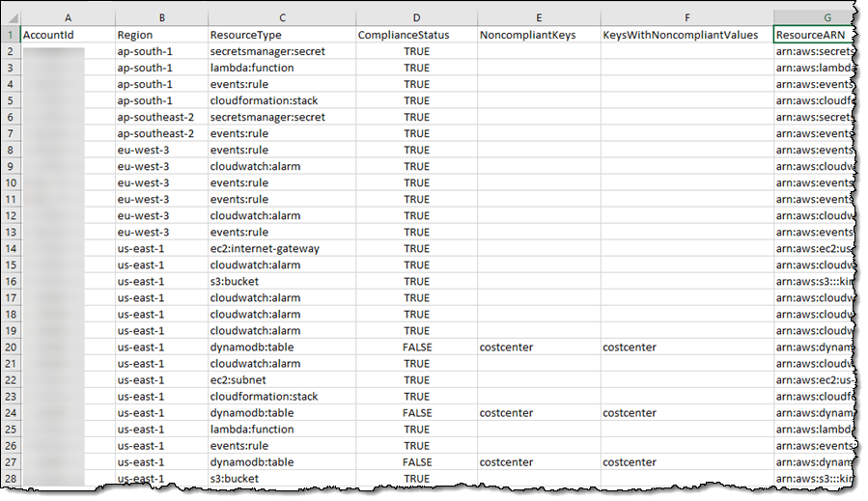Click the FALSE value in row 20

(416, 347)
